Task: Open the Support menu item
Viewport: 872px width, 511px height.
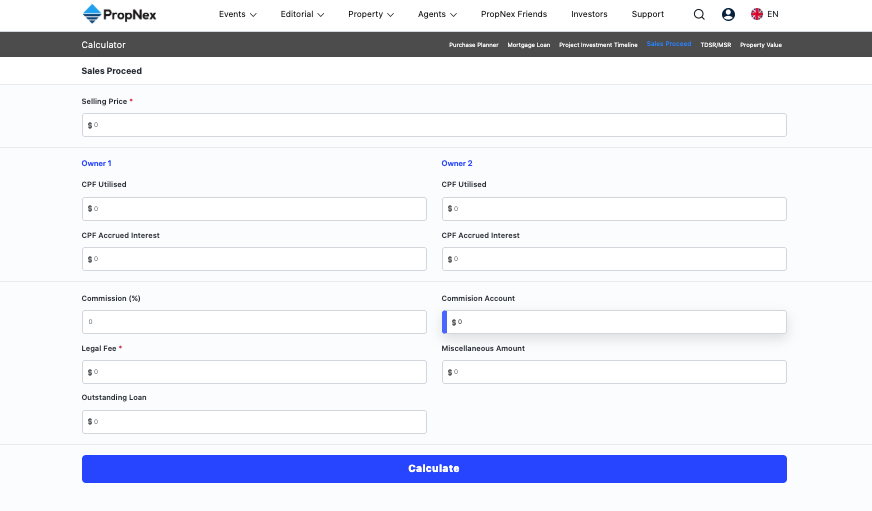Action: point(647,15)
